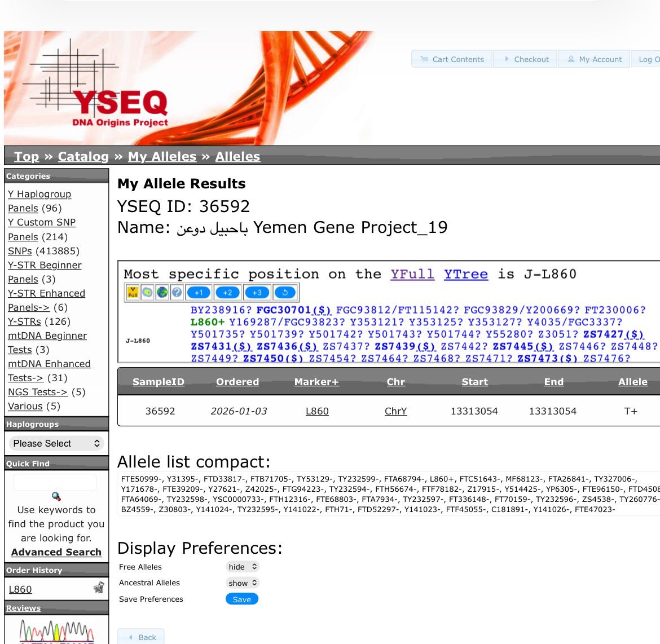Open the Y-STRs category
The height and width of the screenshot is (644, 660).
pyautogui.click(x=24, y=321)
